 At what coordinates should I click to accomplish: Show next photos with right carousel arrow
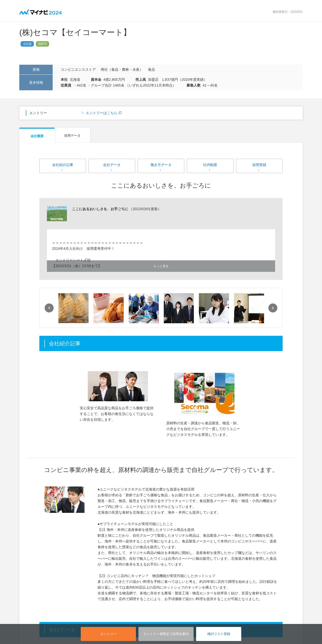273,308
